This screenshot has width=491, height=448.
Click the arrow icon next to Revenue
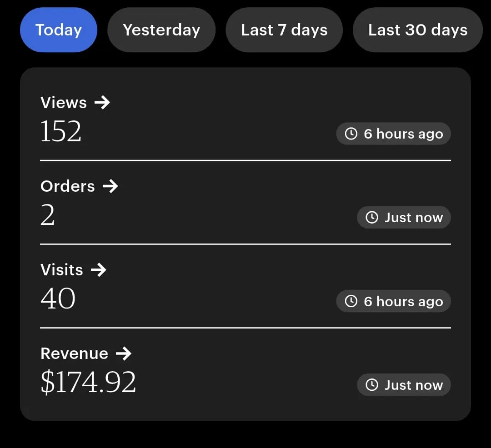point(123,353)
